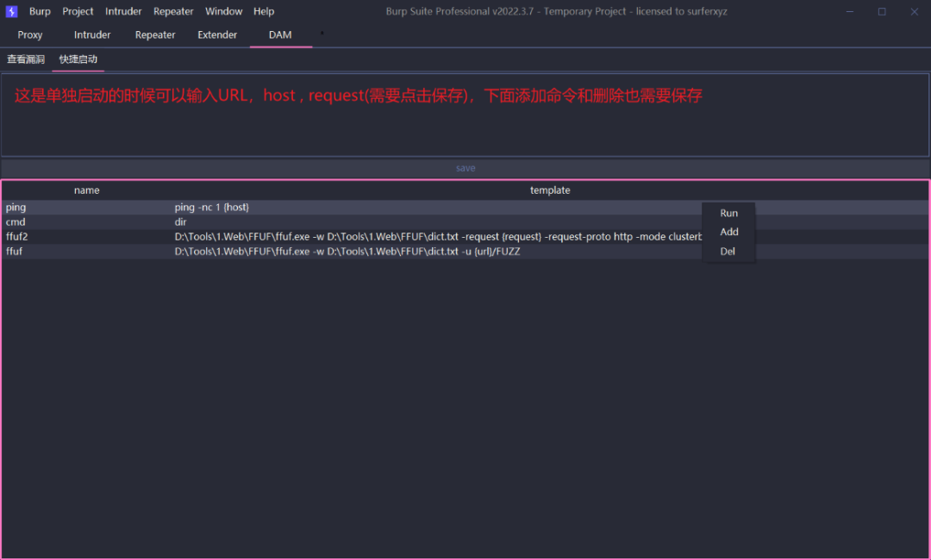Open the Help menu
The height and width of the screenshot is (560, 931).
pos(264,11)
